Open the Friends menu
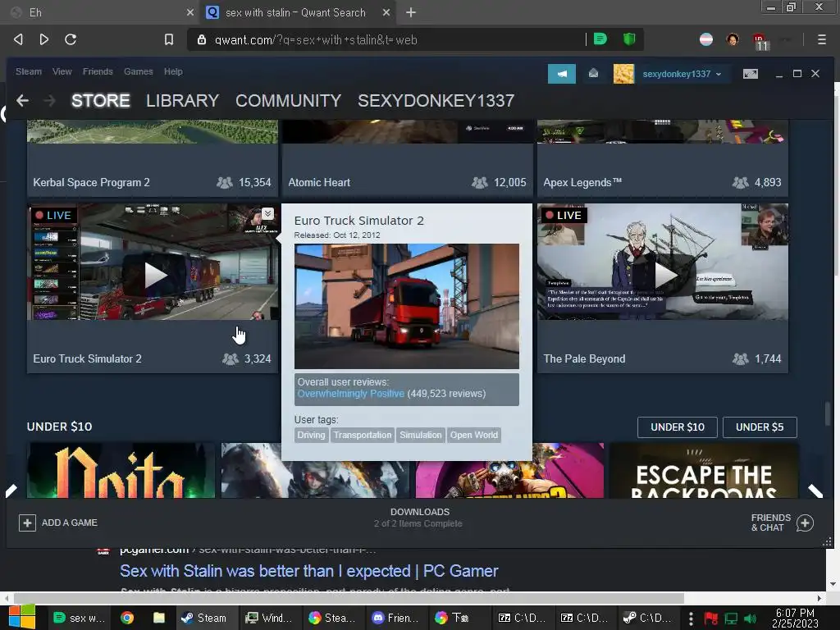Screen dimensions: 840x630 pyautogui.click(x=98, y=71)
